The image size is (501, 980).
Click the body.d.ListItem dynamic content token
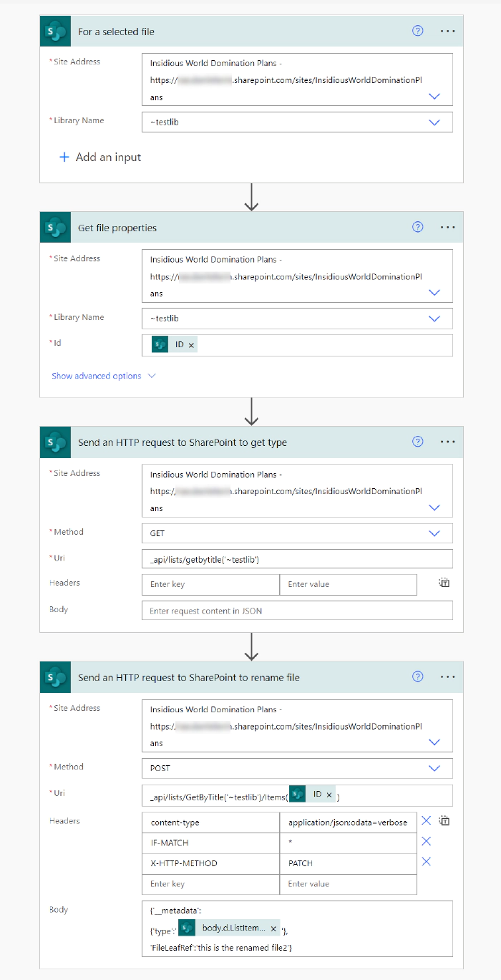click(229, 928)
